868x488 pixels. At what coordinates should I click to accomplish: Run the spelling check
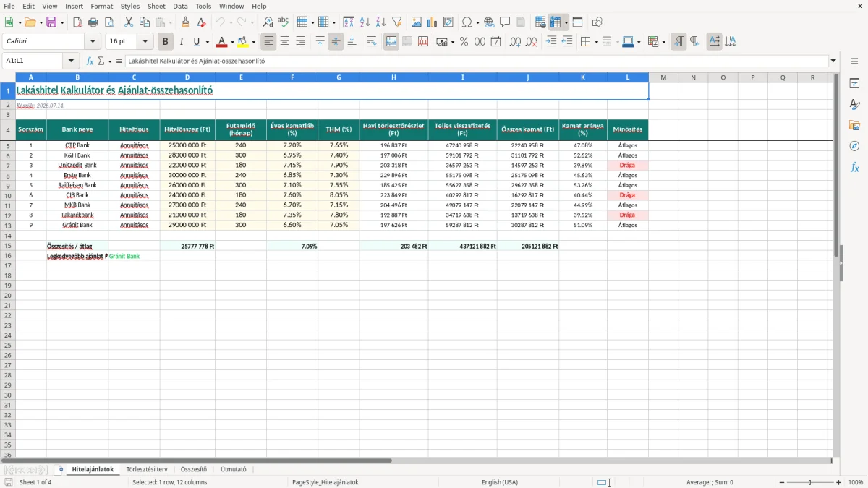click(x=284, y=22)
